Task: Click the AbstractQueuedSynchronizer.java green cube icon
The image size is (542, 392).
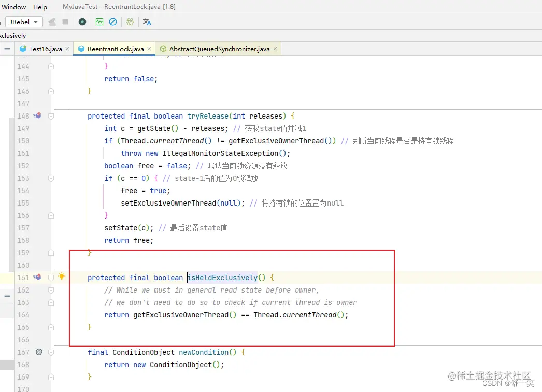Action: [164, 49]
